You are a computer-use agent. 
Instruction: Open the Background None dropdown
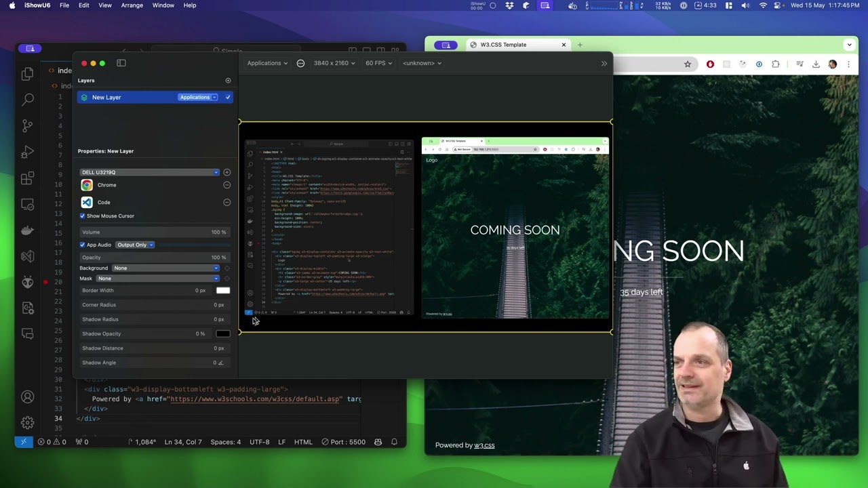[x=166, y=268]
